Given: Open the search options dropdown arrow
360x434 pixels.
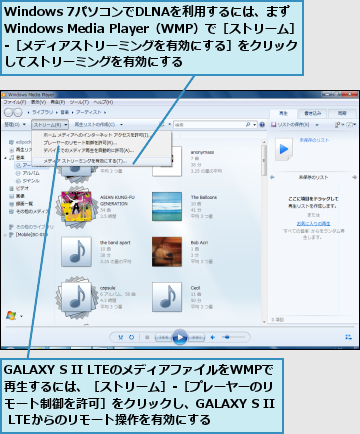Looking at the screenshot, I should 255,125.
